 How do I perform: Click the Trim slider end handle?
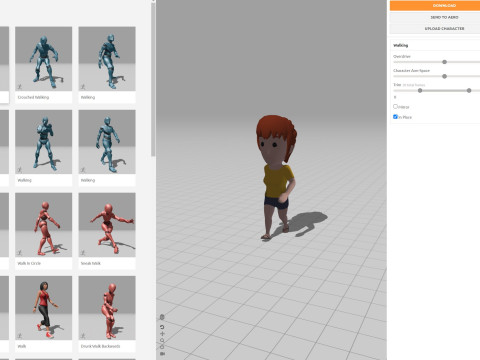[469, 91]
